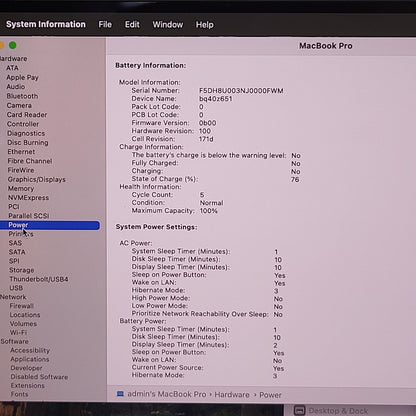Select Graphics/Displays in the sidebar
Image resolution: width=416 pixels, height=416 pixels.
[37, 179]
